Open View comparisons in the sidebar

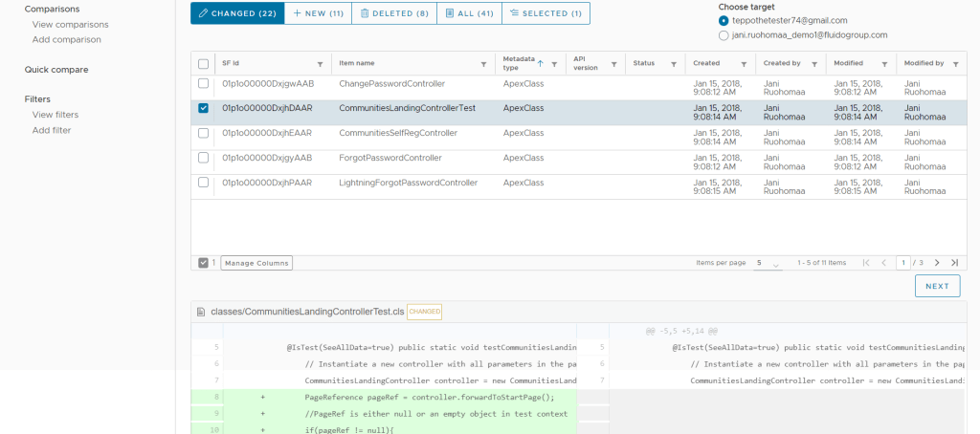point(71,24)
